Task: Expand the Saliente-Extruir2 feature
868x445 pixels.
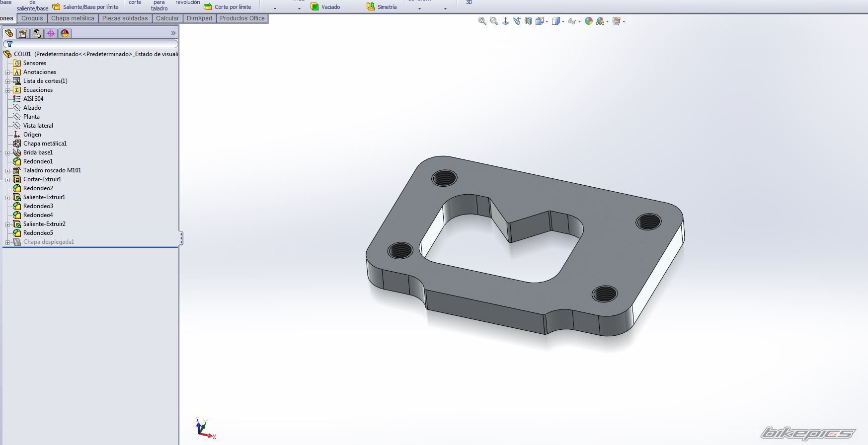Action: click(x=7, y=224)
